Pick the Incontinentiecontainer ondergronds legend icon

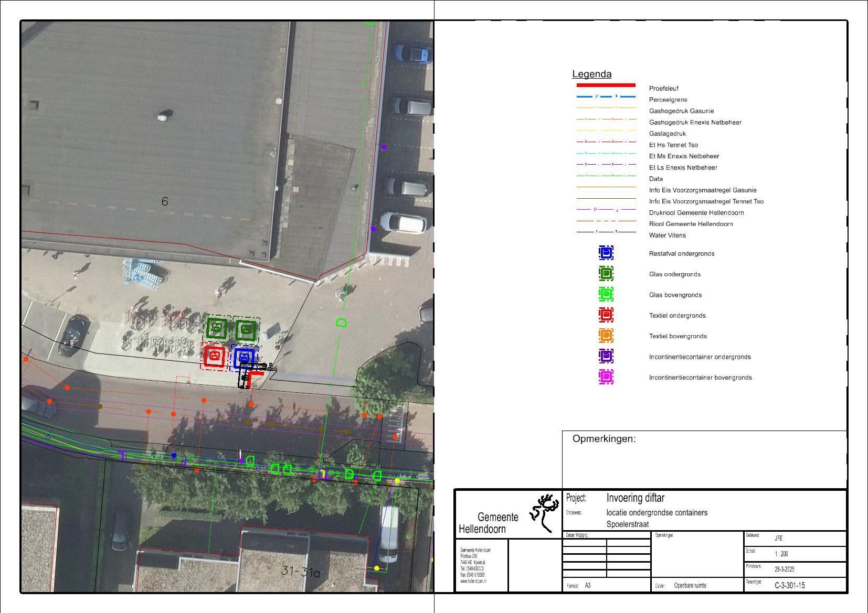tap(606, 357)
